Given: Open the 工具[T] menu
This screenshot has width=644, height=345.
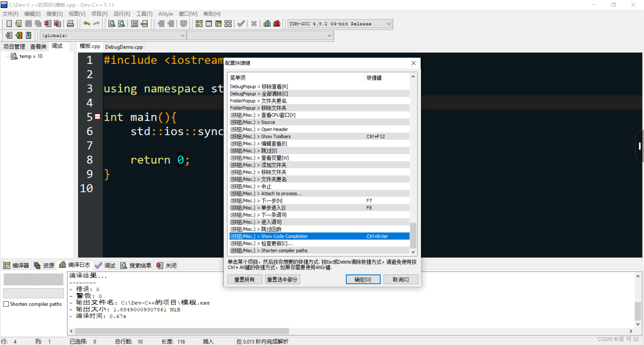Looking at the screenshot, I should (144, 14).
